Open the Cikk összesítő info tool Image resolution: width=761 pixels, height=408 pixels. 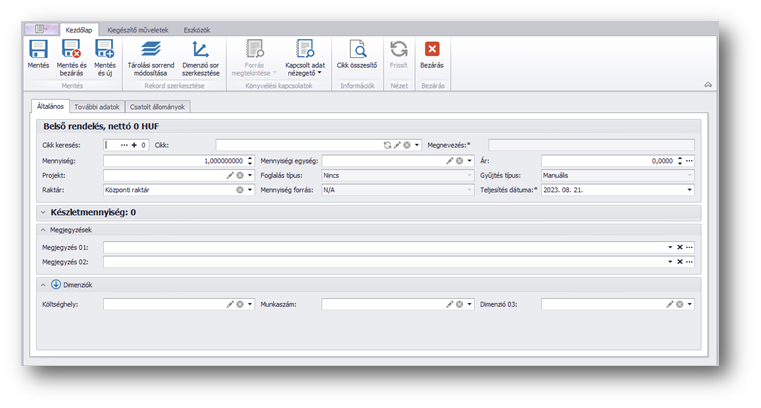[x=357, y=49]
